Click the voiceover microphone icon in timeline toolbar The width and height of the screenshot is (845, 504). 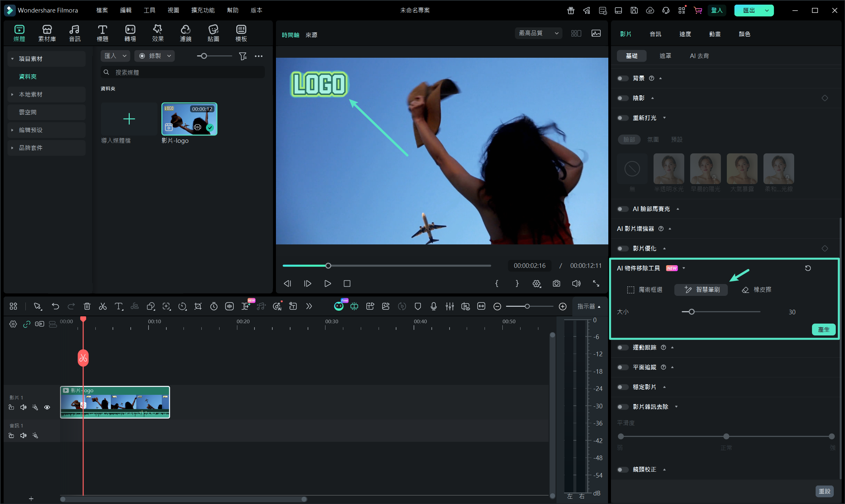point(433,306)
